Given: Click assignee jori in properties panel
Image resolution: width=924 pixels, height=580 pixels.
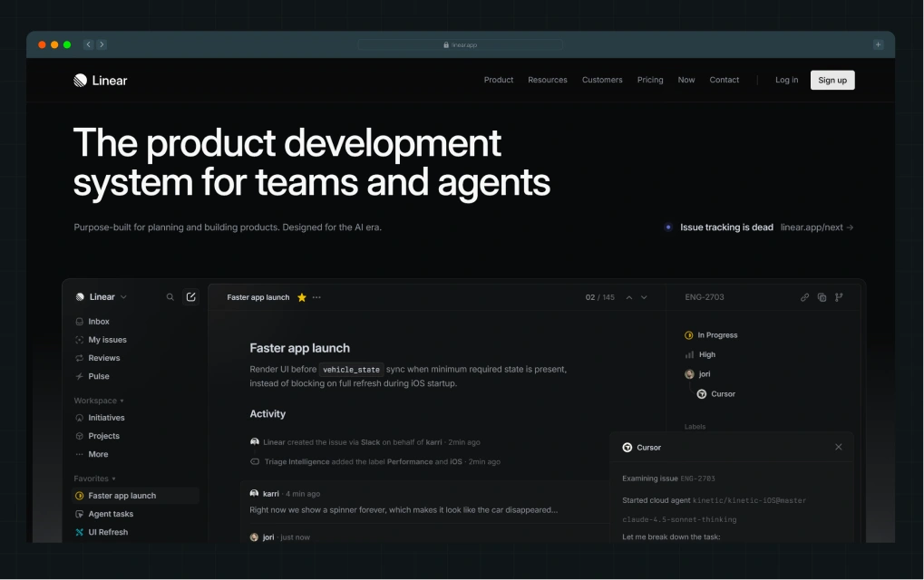Looking at the screenshot, I should (697, 374).
